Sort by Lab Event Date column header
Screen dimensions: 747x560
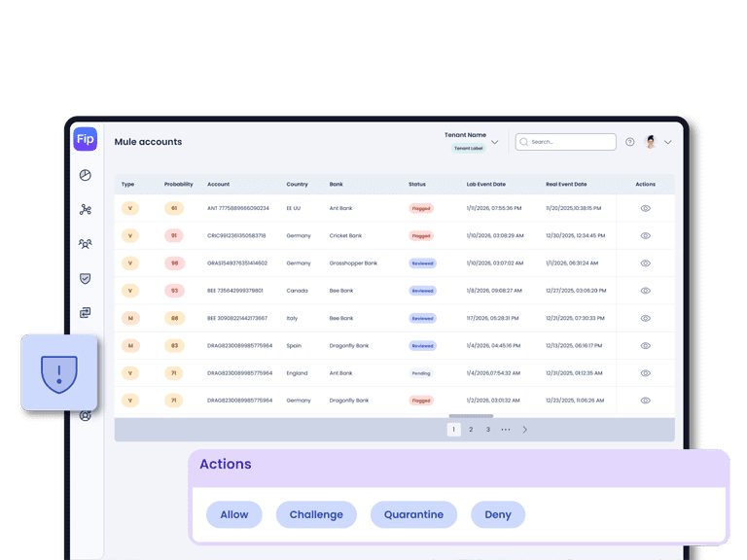[x=486, y=185]
